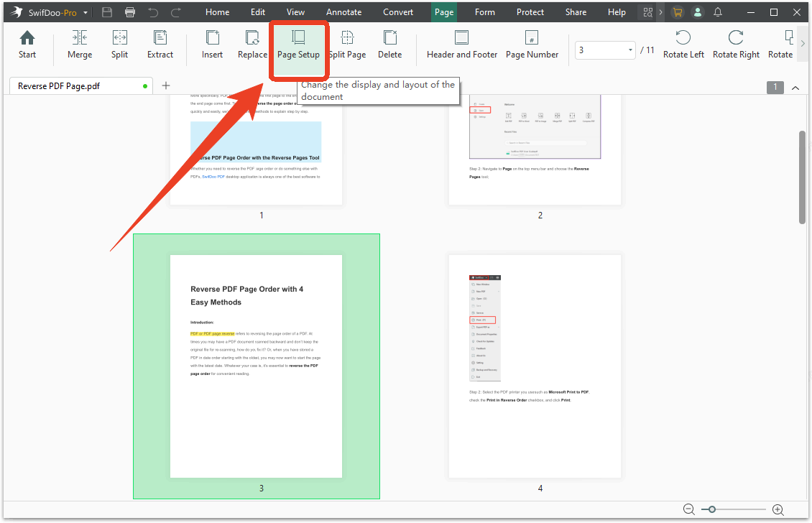Open the Convert tab

[398, 12]
